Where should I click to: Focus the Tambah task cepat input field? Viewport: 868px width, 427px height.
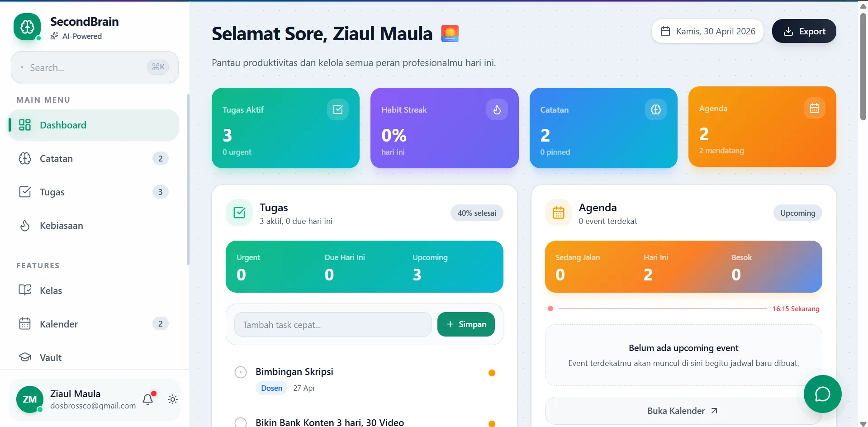click(333, 325)
